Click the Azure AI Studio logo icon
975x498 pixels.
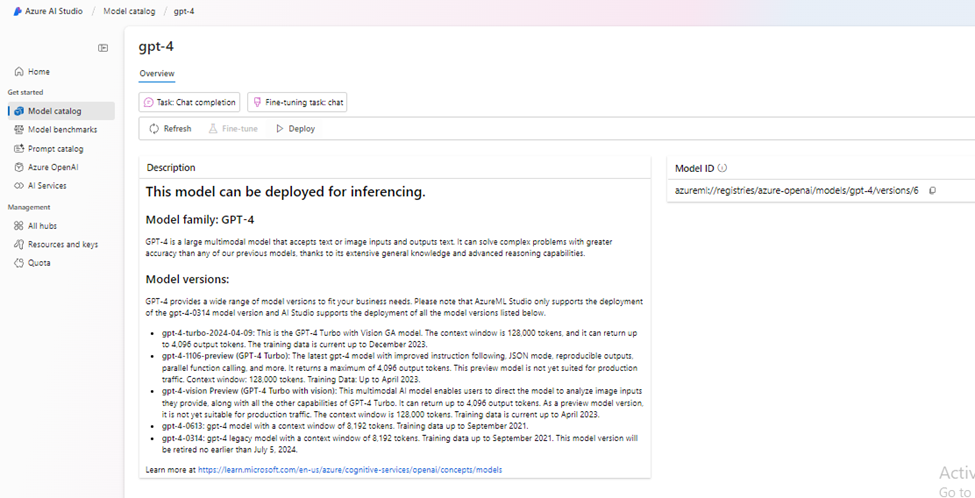(x=18, y=11)
